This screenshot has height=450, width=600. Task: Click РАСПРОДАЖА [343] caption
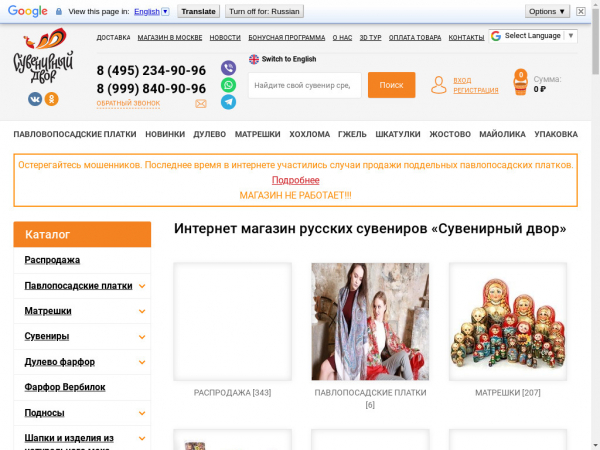pyautogui.click(x=232, y=393)
